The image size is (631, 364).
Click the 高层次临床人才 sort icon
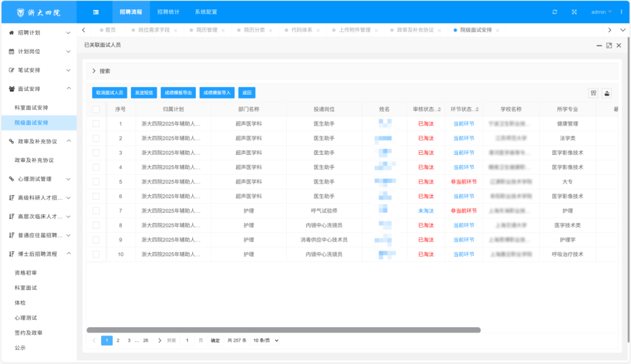point(11,216)
